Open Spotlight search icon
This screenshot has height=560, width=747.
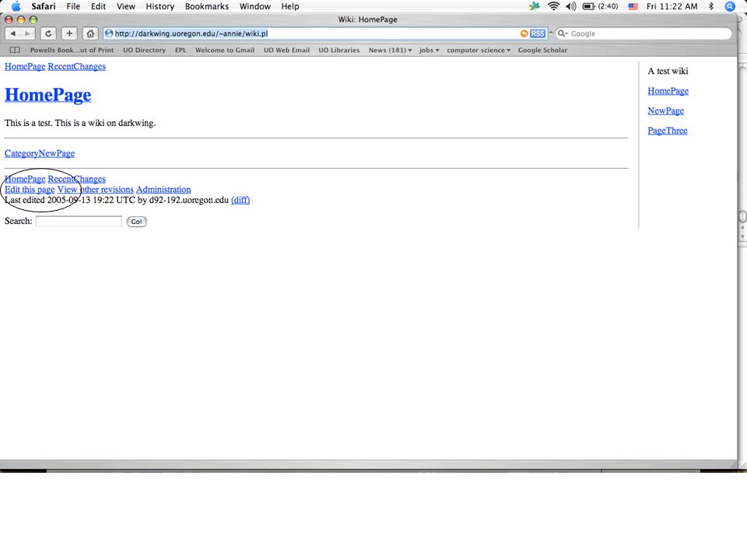(730, 6)
